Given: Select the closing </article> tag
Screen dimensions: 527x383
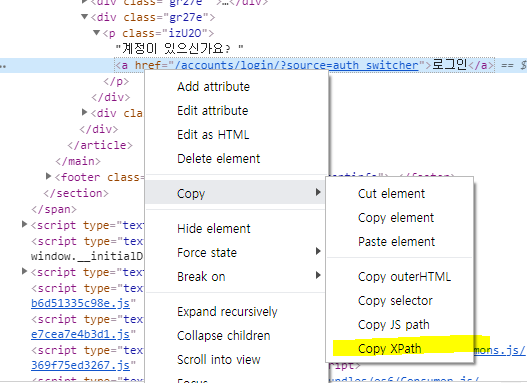Looking at the screenshot, I should [x=100, y=145].
